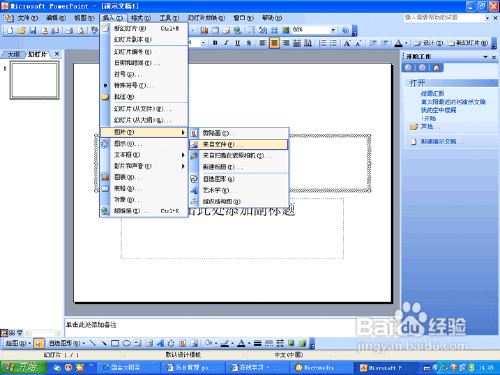Click the Windows Start (开始) button
500x375 pixels.
pyautogui.click(x=23, y=367)
